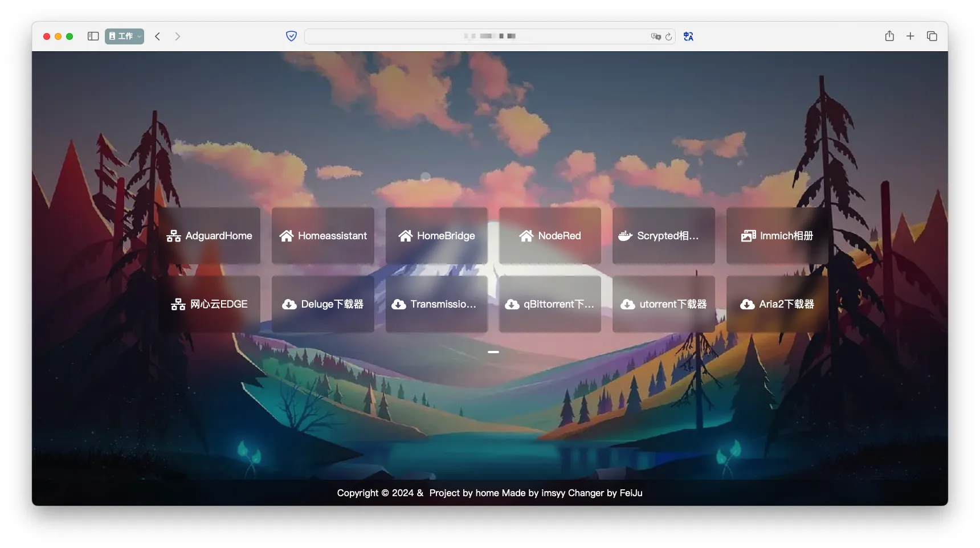Open the utorrent下载器 tile

(x=663, y=304)
